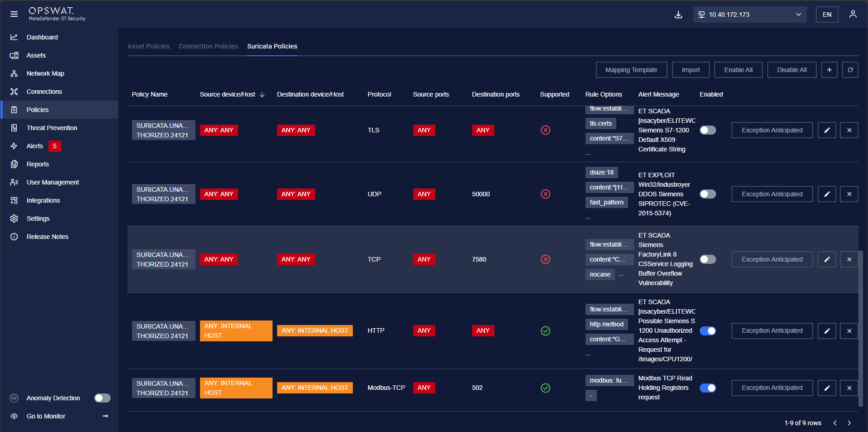Click the Release Notes info icon
This screenshot has width=868, height=432.
tap(14, 237)
